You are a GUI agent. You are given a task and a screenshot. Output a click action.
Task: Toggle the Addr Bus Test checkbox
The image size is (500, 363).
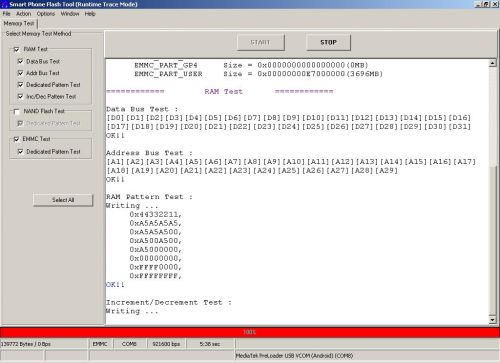pyautogui.click(x=20, y=73)
